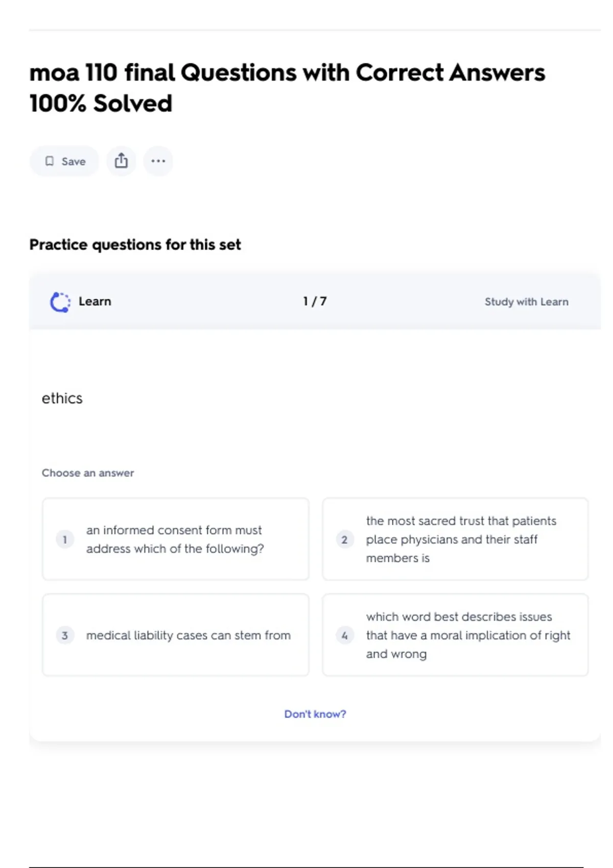Click the number 2 badge icon
613x868 pixels.
tap(344, 539)
